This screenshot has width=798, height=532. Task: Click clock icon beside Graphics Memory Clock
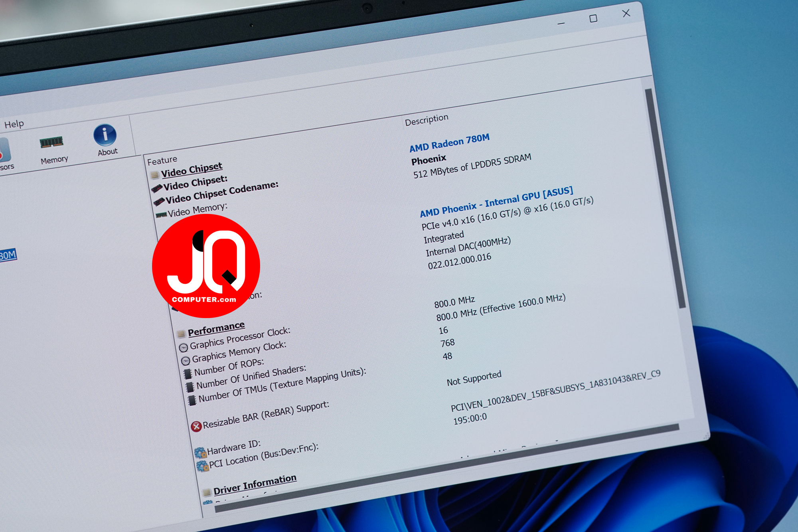[186, 361]
